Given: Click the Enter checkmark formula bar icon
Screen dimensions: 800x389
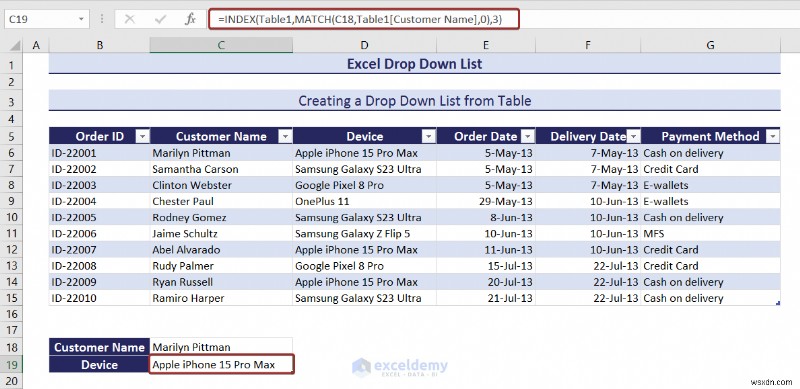Looking at the screenshot, I should click(x=160, y=19).
